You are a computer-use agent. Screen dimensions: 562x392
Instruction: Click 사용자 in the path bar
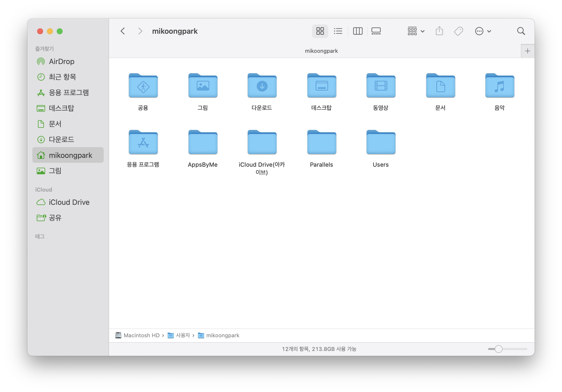click(x=183, y=335)
